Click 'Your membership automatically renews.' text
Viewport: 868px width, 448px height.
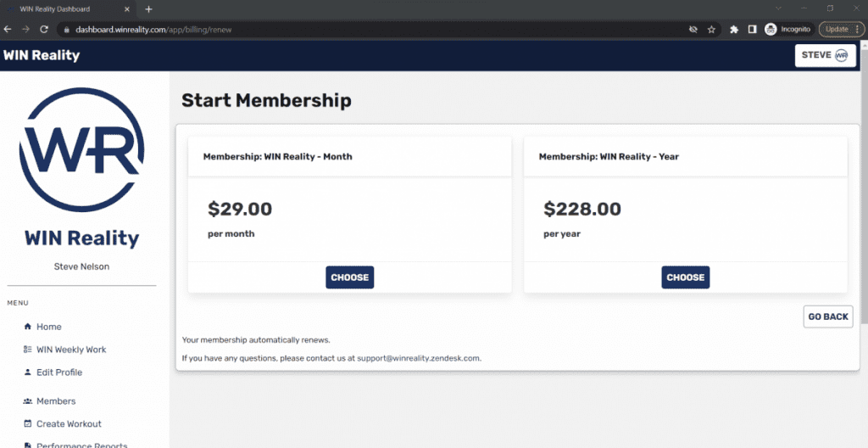click(256, 340)
